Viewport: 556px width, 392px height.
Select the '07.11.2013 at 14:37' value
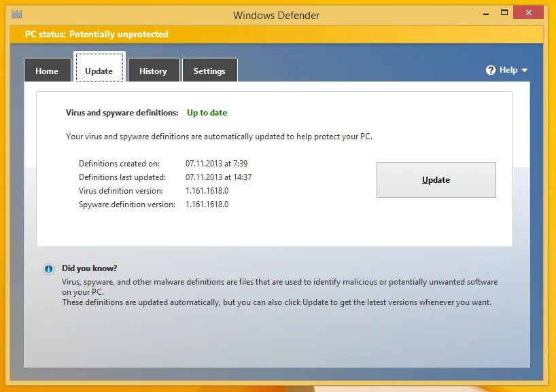[x=218, y=177]
